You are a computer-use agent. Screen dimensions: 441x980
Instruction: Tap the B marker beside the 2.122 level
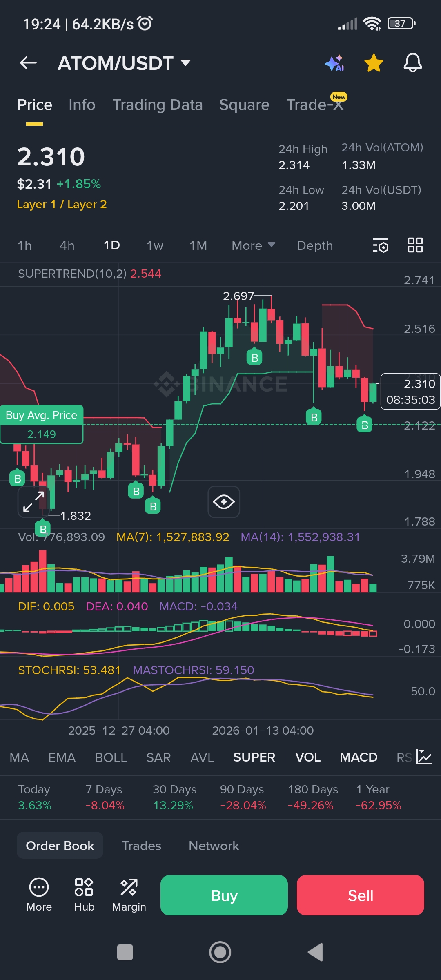365,425
